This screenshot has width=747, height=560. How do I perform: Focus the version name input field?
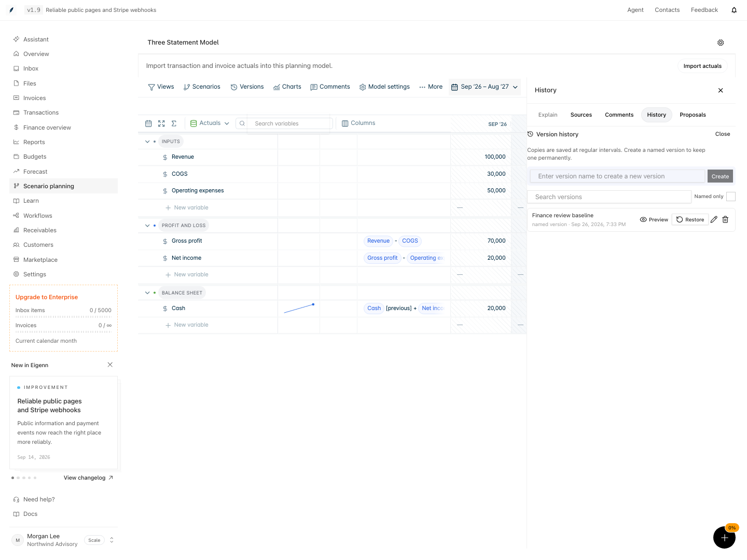tap(617, 176)
